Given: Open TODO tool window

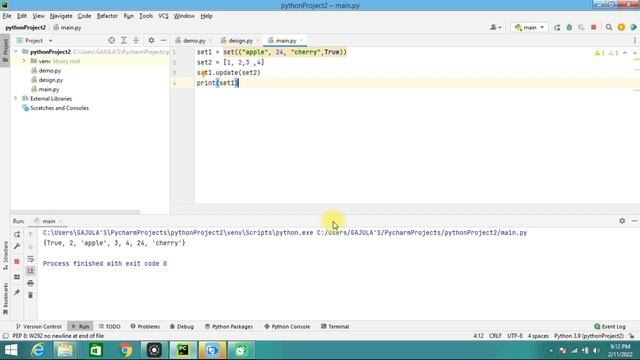Looking at the screenshot, I should pyautogui.click(x=109, y=327).
